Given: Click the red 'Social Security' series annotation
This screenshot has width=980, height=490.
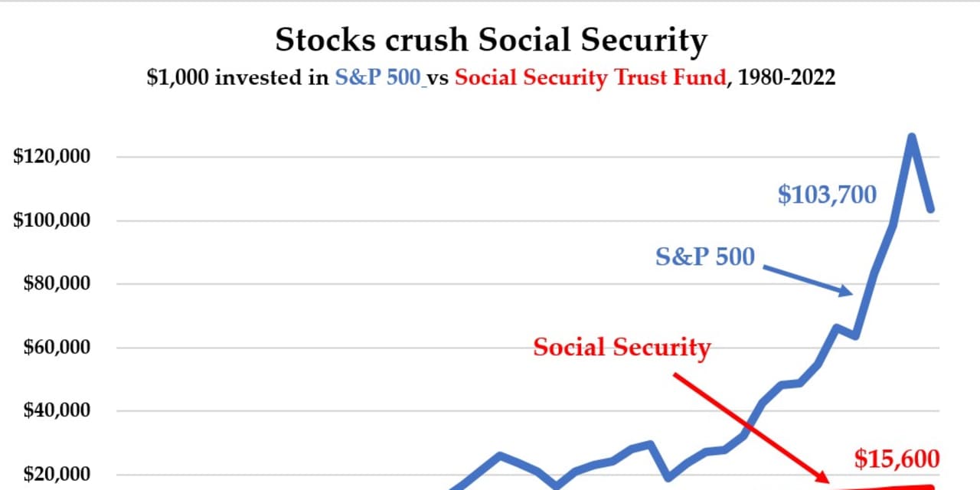Looking at the screenshot, I should (622, 348).
